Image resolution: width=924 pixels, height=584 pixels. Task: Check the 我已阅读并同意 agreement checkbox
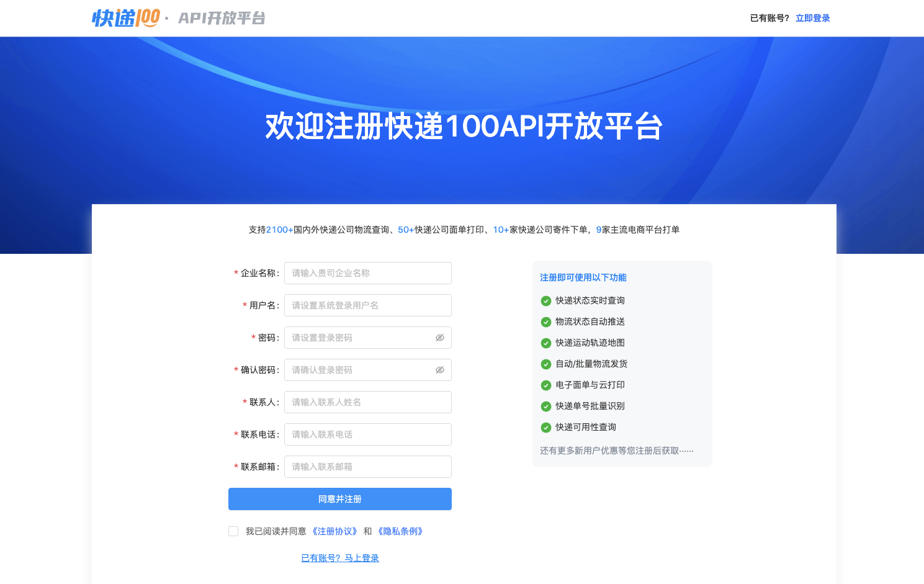[233, 531]
